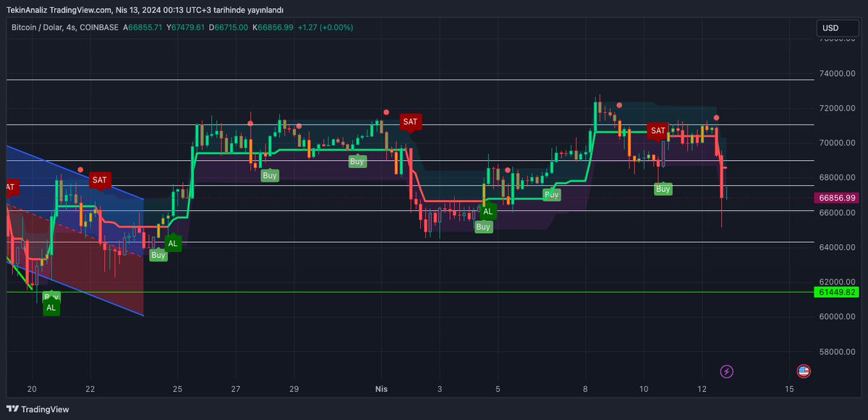
Task: Click the 74000.00 price axis label
Action: click(837, 74)
